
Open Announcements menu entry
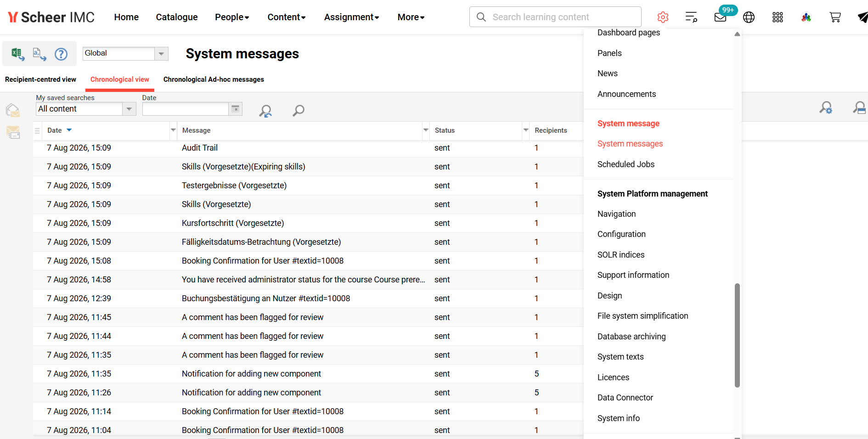click(x=626, y=94)
